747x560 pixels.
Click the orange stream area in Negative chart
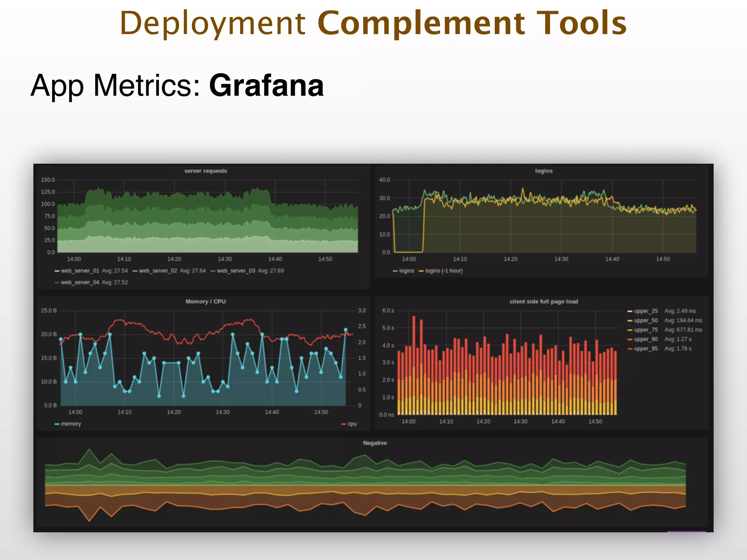tap(365, 499)
